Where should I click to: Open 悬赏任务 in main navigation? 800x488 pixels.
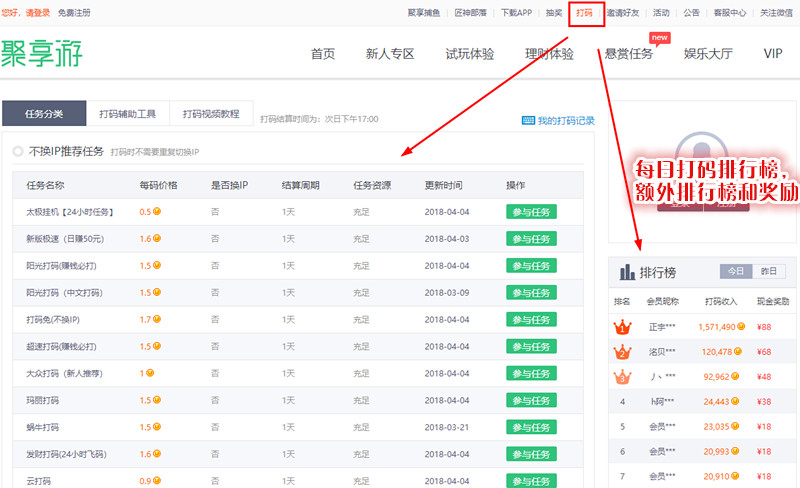point(629,54)
